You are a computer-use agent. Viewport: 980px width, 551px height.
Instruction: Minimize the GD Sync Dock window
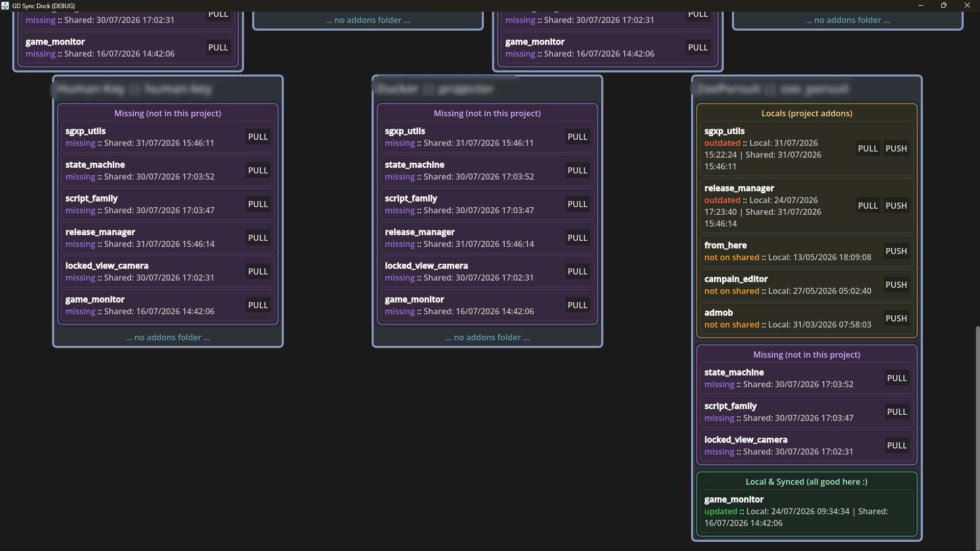click(x=920, y=6)
